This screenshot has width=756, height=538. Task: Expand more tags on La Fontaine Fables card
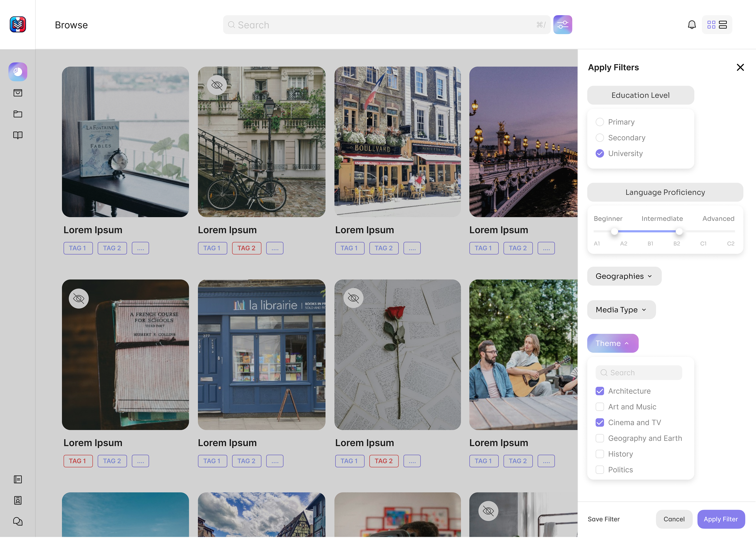point(140,248)
